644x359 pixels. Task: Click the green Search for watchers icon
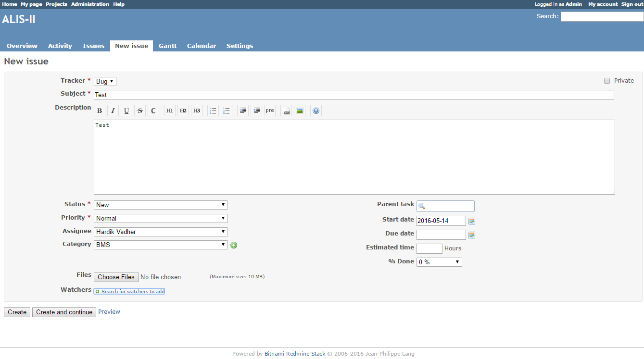[98, 292]
